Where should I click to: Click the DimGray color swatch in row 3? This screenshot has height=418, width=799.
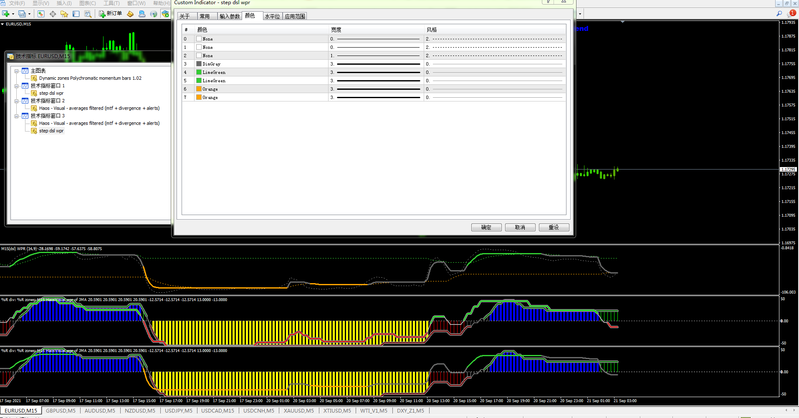click(199, 64)
